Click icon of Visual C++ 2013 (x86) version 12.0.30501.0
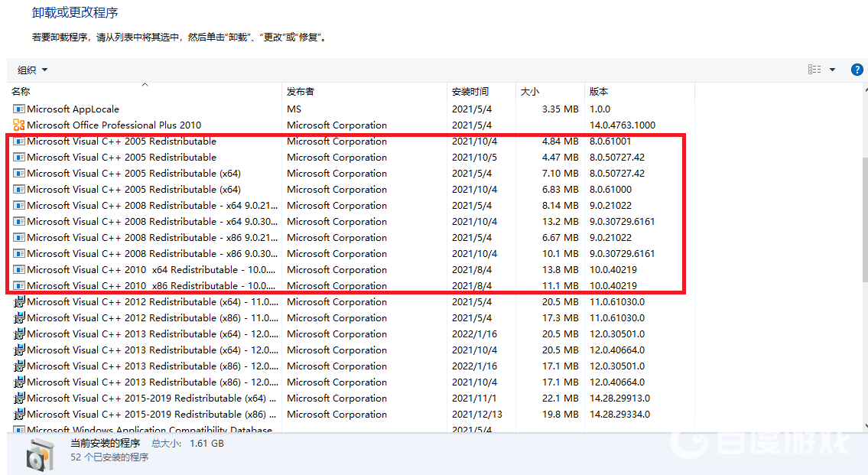The width and height of the screenshot is (868, 475). [x=19, y=366]
